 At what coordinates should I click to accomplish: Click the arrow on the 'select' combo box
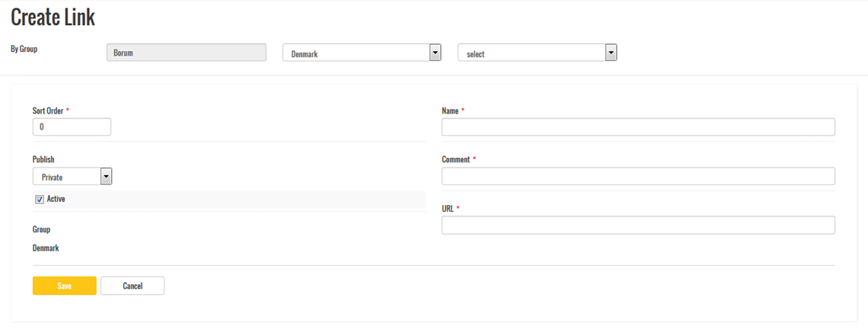(610, 53)
